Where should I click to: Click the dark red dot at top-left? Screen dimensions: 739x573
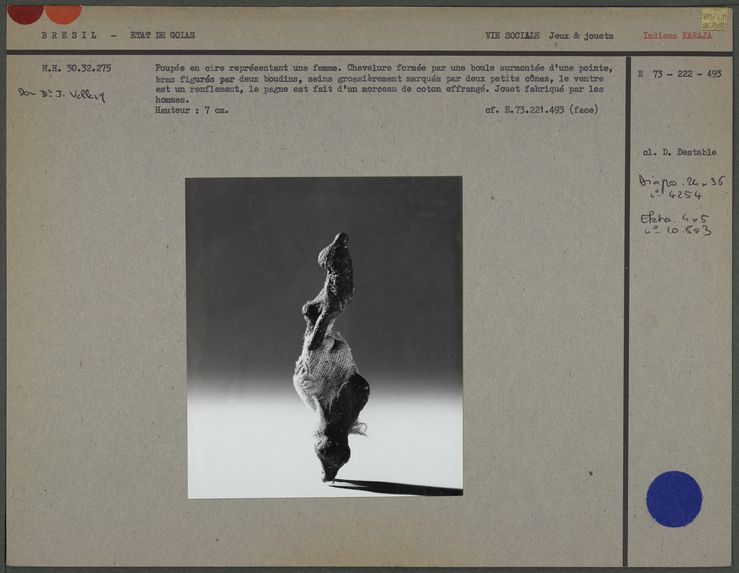click(25, 12)
